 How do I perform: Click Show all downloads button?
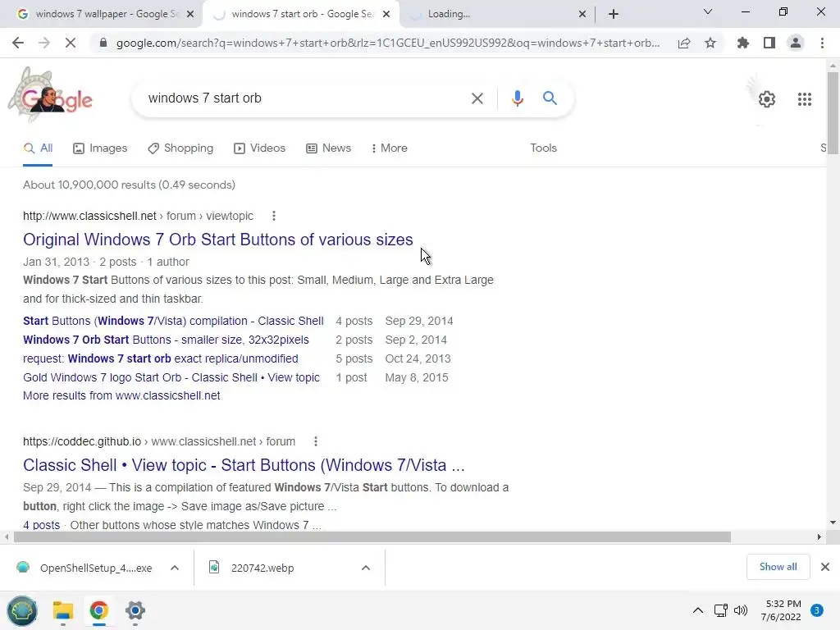[778, 567]
